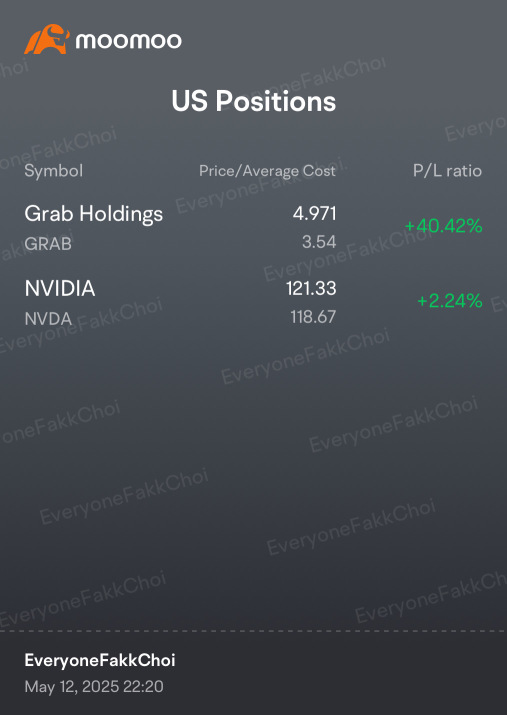Click the moomoo brand wordmark
Image resolution: width=507 pixels, height=715 pixels.
(x=129, y=41)
